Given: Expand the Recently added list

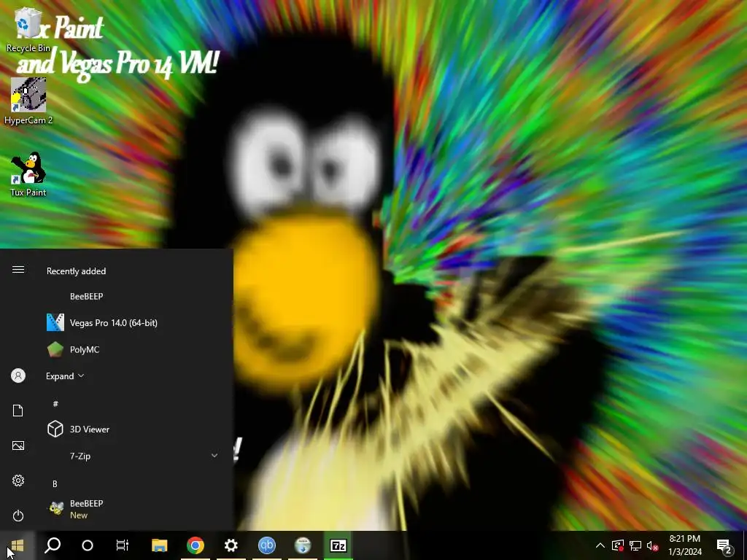Looking at the screenshot, I should tap(65, 376).
